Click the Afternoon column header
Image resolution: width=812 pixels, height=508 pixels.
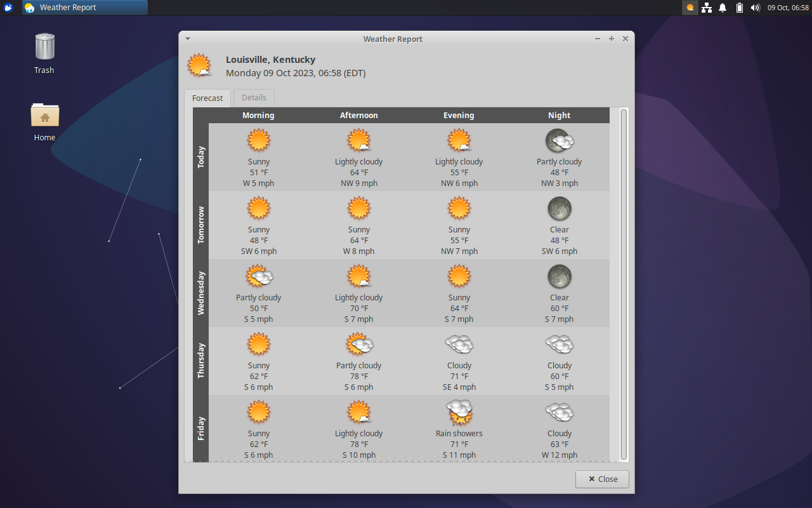pos(359,116)
